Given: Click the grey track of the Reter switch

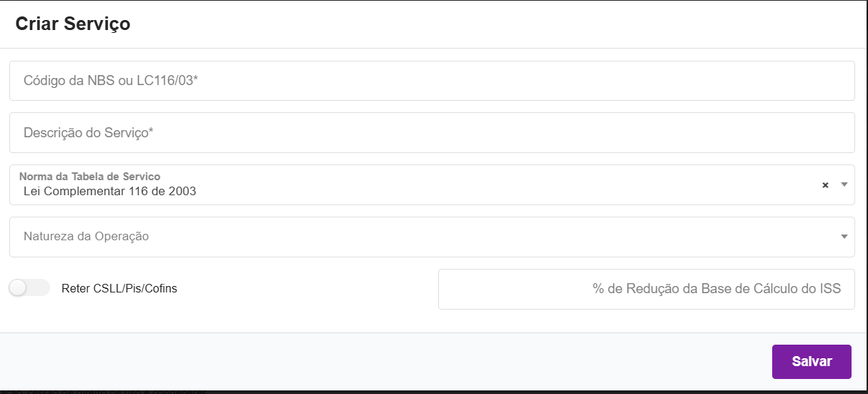Looking at the screenshot, I should (39, 288).
